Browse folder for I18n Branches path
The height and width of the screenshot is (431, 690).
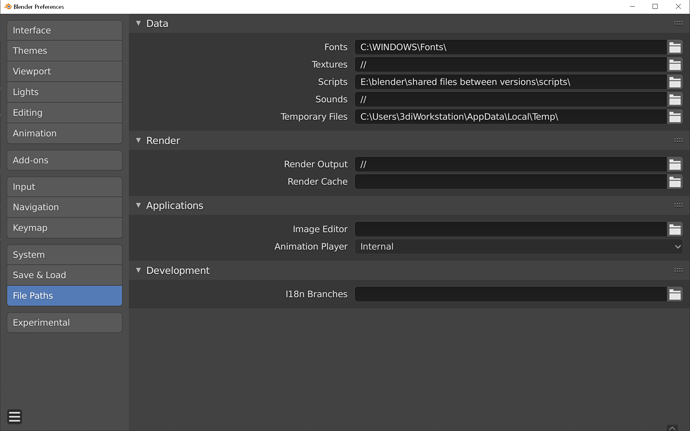675,294
